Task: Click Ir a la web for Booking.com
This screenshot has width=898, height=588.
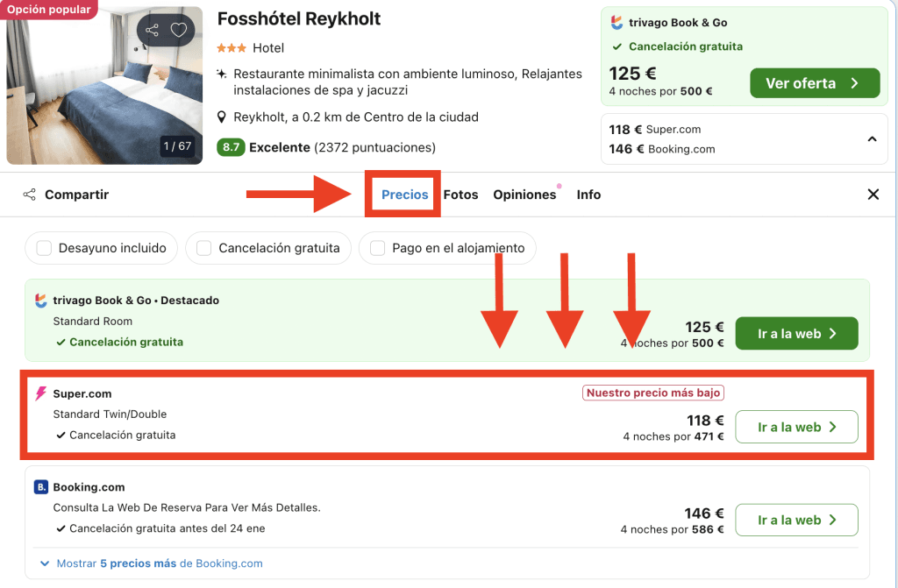Action: 796,520
